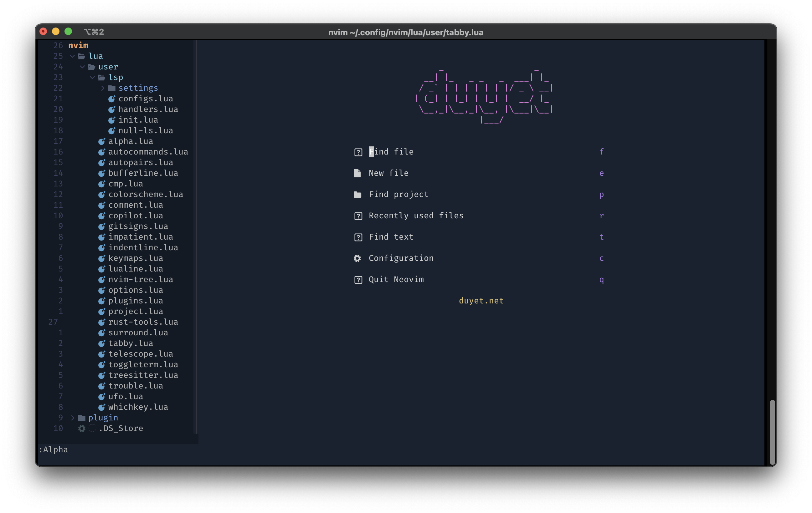
Task: Open the Find file entry
Action: click(391, 152)
